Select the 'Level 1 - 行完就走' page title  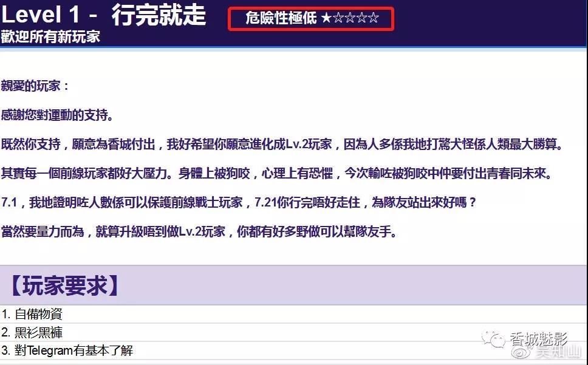(104, 15)
